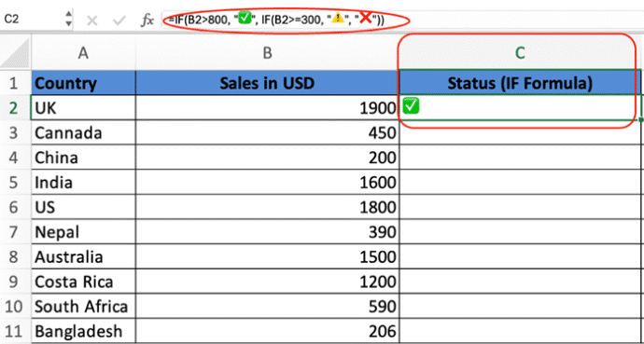Select the 1900 sales cell
This screenshot has width=644, height=344.
coord(267,108)
